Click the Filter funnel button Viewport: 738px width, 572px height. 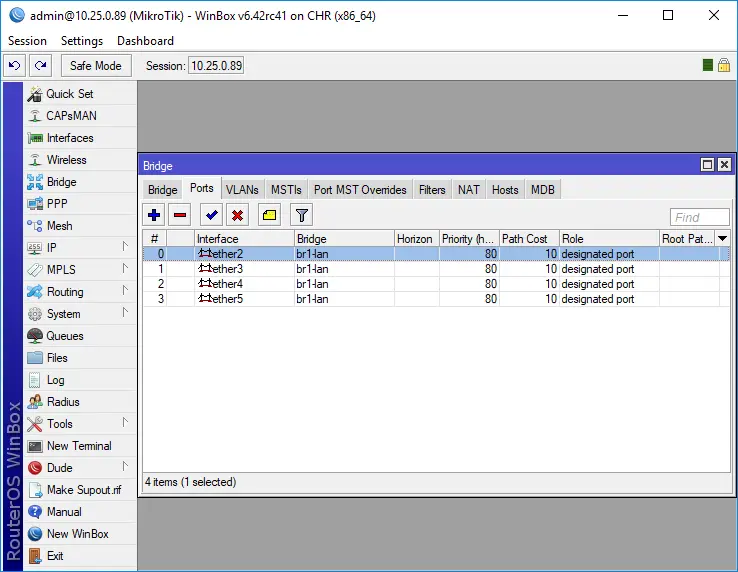pyautogui.click(x=301, y=215)
